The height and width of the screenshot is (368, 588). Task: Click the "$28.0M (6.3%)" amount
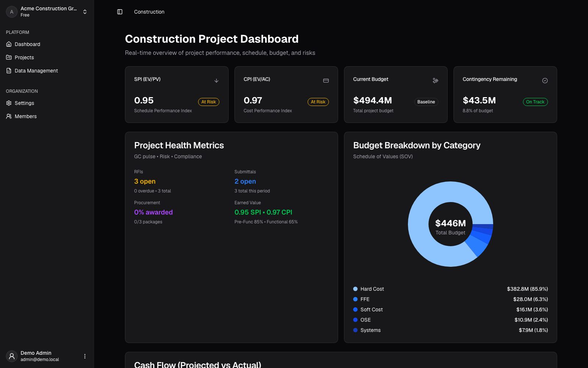pyautogui.click(x=530, y=299)
